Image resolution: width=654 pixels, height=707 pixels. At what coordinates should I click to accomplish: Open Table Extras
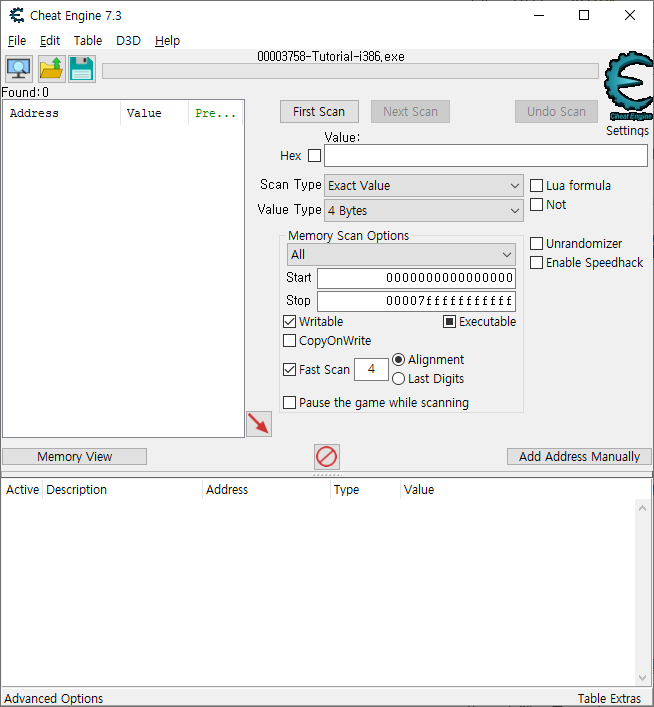click(x=609, y=698)
